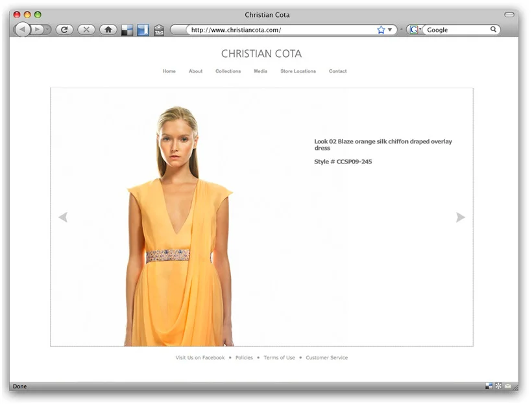The width and height of the screenshot is (532, 404).
Task: Reload the page with the refresh button
Action: pyautogui.click(x=64, y=30)
